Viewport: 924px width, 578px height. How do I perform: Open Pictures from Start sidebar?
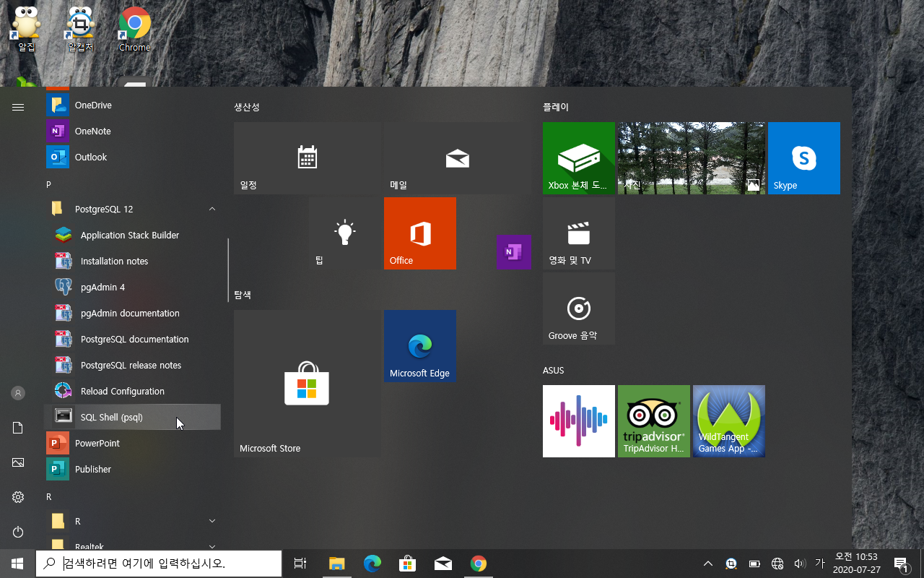click(x=18, y=462)
